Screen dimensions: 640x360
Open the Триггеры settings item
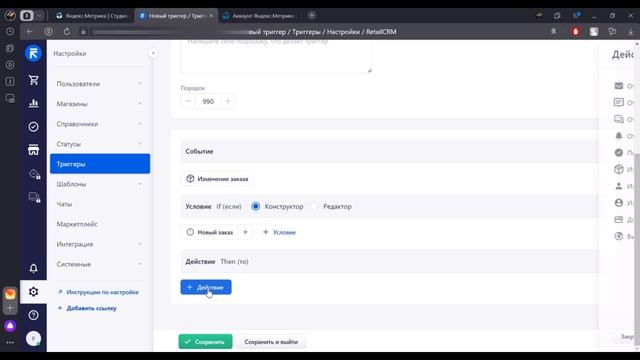100,164
